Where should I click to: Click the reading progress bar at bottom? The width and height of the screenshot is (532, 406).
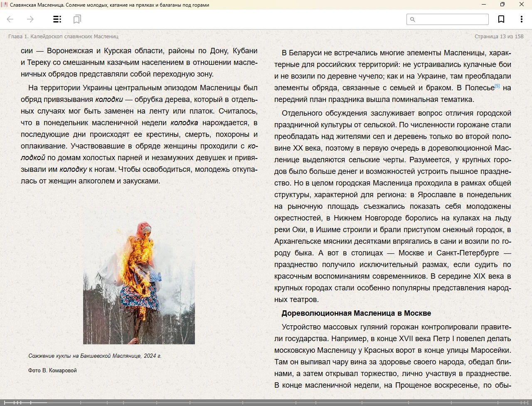click(266, 402)
